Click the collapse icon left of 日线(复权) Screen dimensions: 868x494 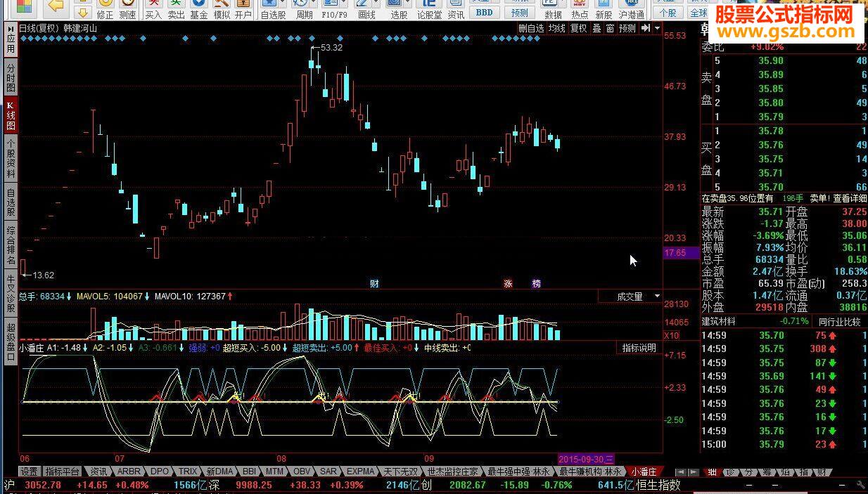[11, 28]
